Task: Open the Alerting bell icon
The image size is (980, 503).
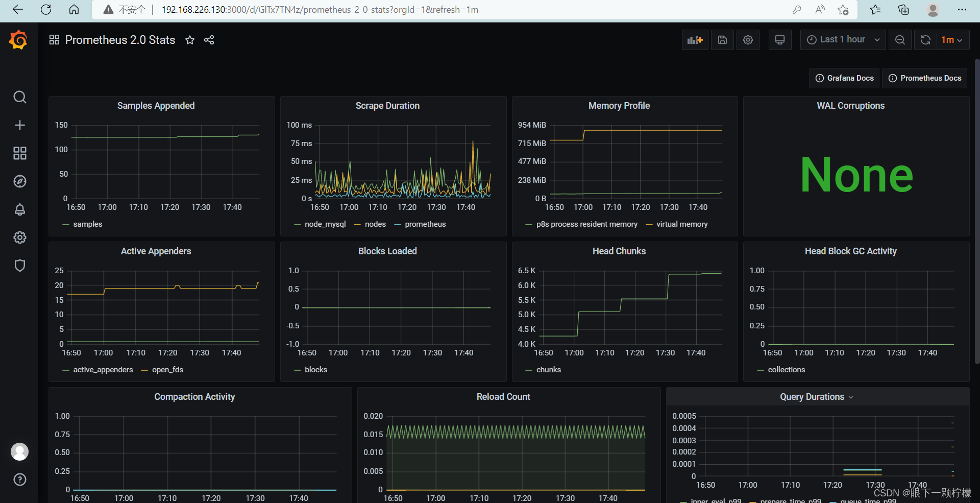Action: (x=20, y=209)
